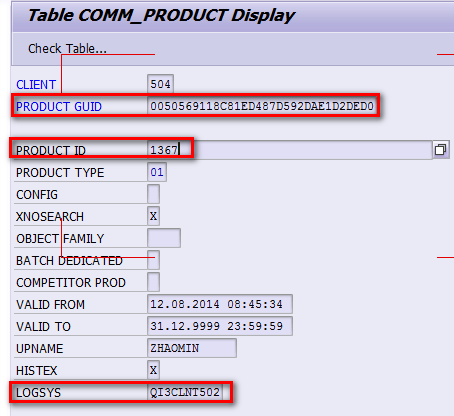454x416 pixels.
Task: Toggle the COMPETITOR PROD flag box
Action: click(x=153, y=282)
